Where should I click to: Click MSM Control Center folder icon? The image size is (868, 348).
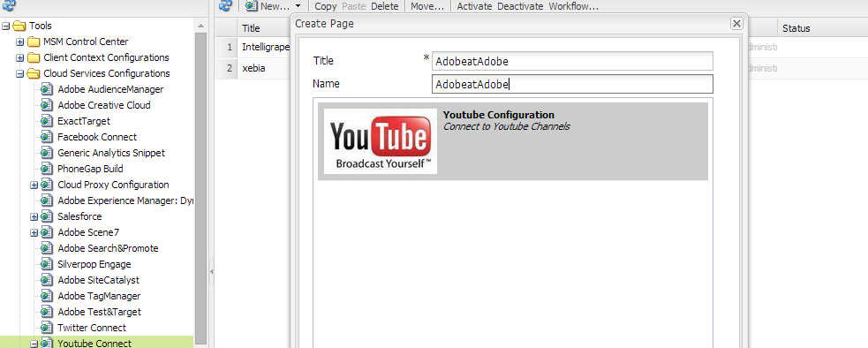pyautogui.click(x=34, y=42)
